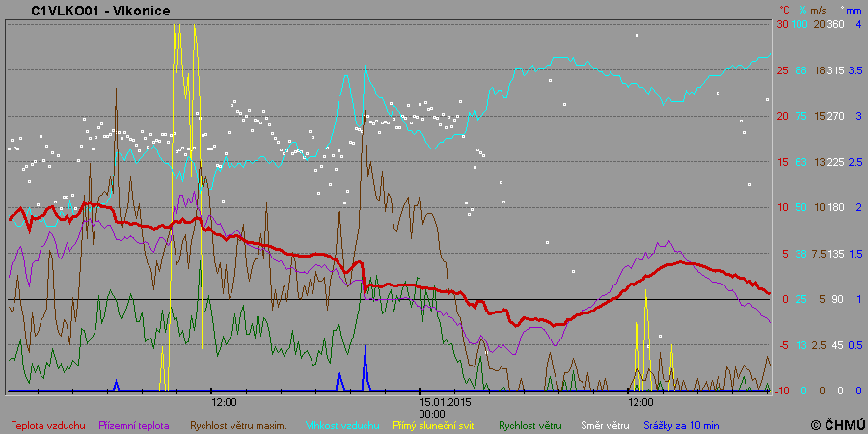Click the "m/s" wind speed unit header
The width and height of the screenshot is (868, 434).
[x=820, y=10]
